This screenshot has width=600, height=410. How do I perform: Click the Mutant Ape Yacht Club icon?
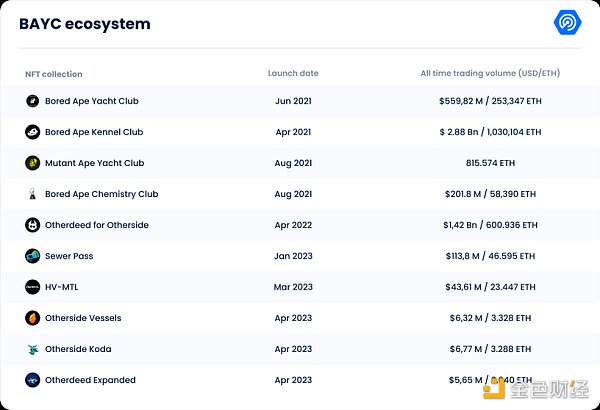(33, 163)
